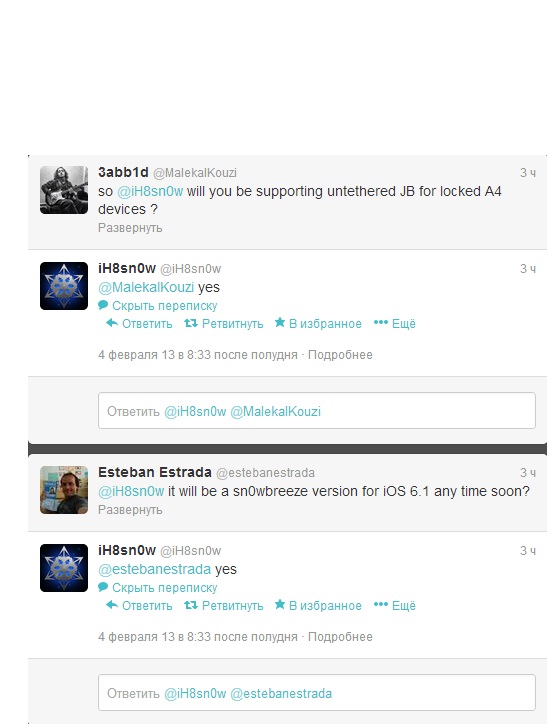Open 3abb1d's guitar profile picture

tap(64, 190)
